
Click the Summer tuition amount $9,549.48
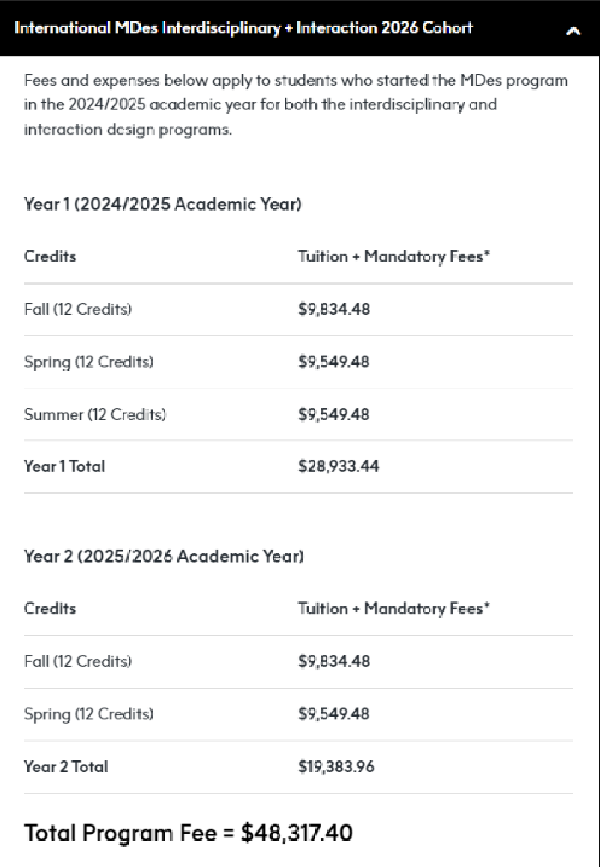point(333,414)
